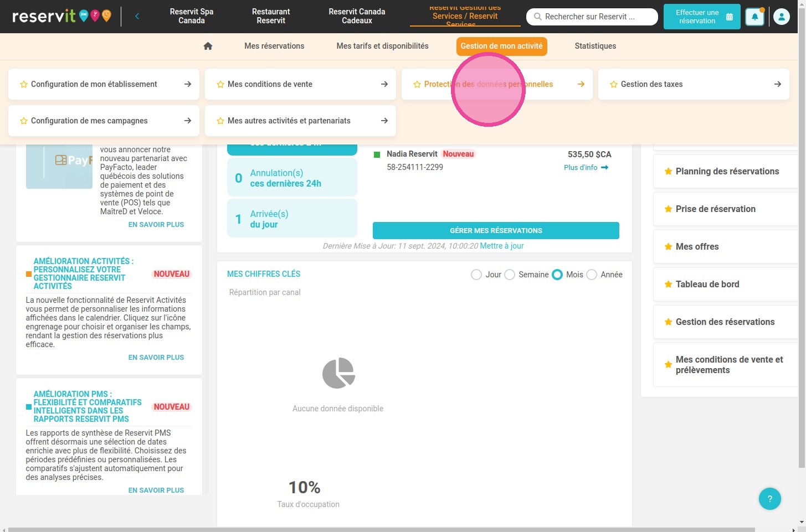Open Mes tarifs et disponibilités menu
Screen dimensions: 806x532
(x=382, y=46)
